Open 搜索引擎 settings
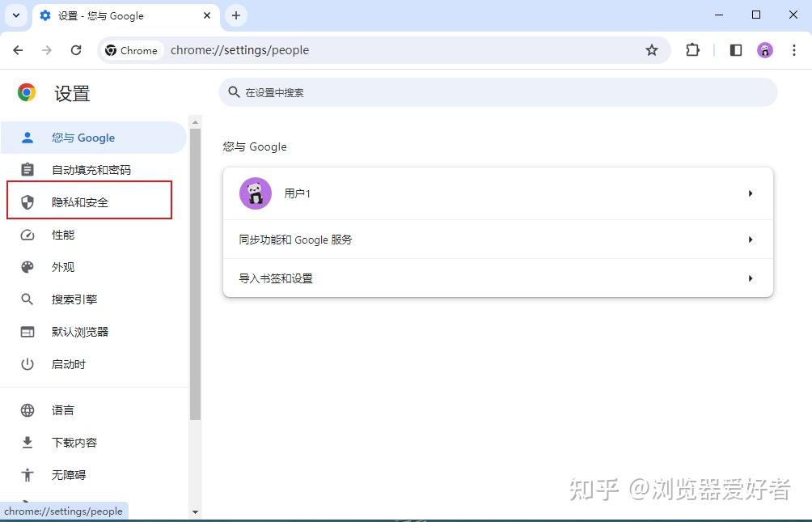Screen dimensions: 812x522 tap(94, 299)
